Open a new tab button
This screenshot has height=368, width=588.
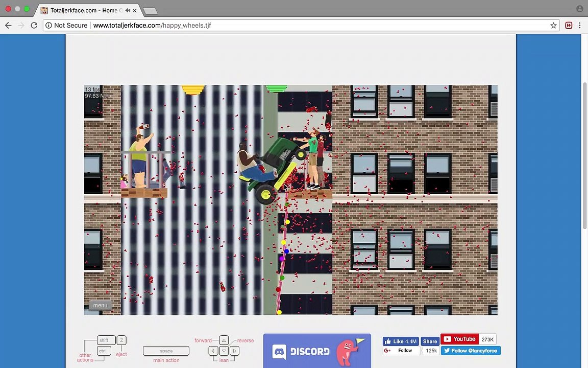(x=151, y=11)
